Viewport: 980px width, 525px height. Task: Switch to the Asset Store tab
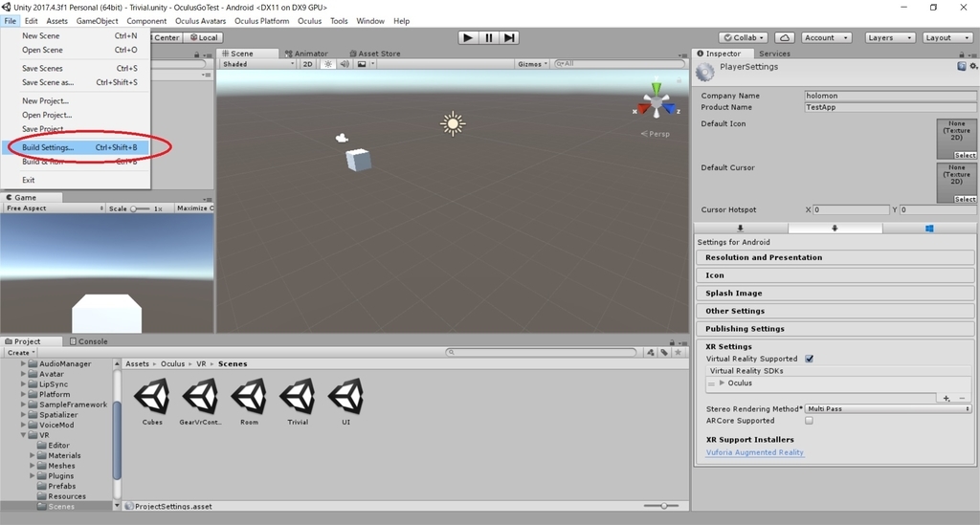[375, 54]
